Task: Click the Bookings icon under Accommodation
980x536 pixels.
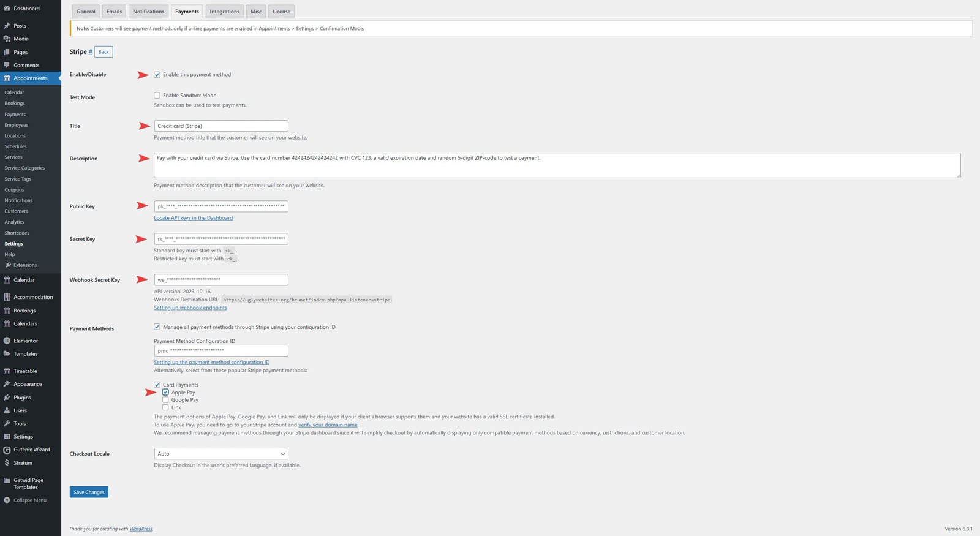Action: coord(7,311)
